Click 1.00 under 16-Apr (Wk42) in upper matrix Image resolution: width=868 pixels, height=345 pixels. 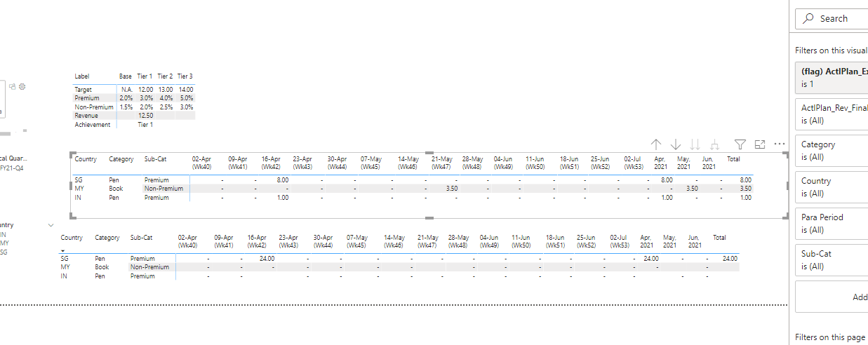[x=282, y=198]
